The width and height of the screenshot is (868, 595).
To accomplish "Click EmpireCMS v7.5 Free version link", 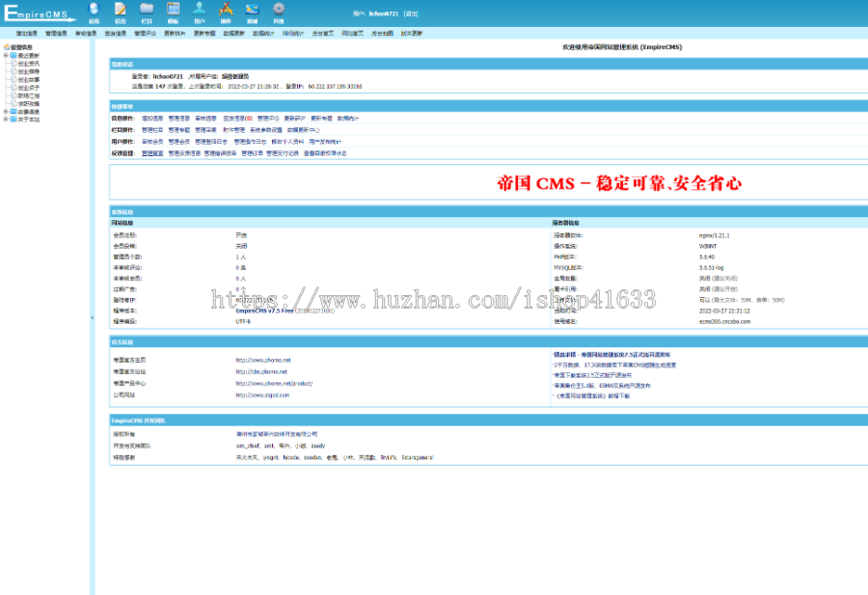I will pos(264,311).
